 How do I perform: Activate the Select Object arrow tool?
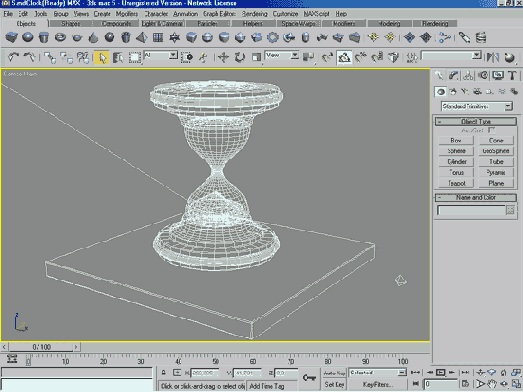(x=101, y=57)
